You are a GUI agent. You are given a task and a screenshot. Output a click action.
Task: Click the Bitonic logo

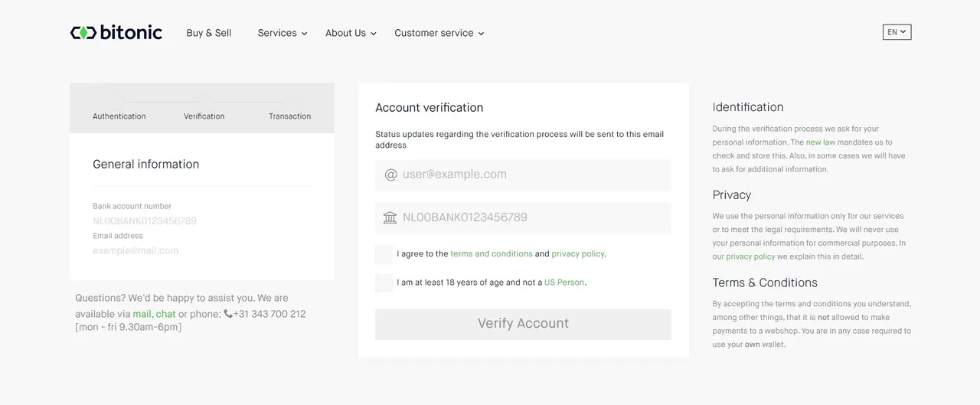pos(116,32)
